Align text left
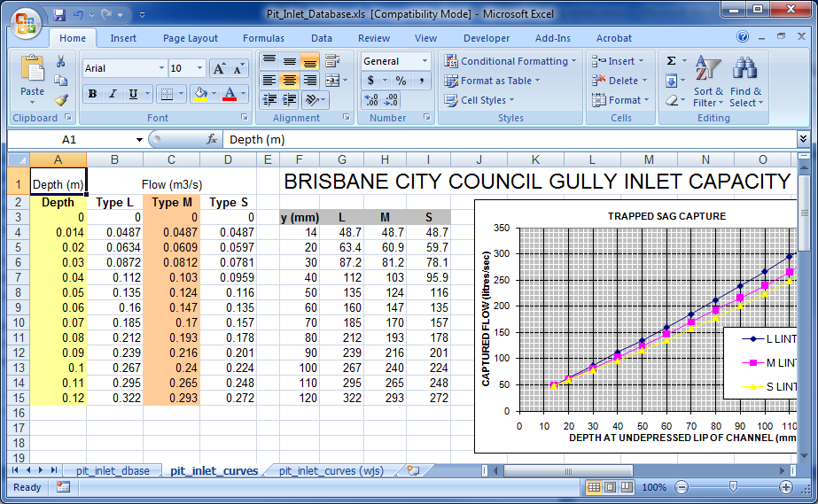818x504 pixels. click(x=269, y=81)
